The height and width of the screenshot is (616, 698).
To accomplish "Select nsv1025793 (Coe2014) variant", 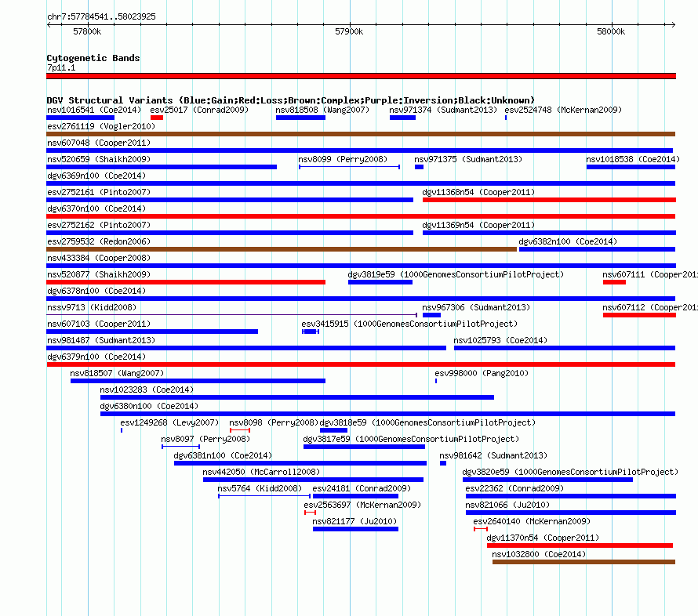I will (x=565, y=348).
